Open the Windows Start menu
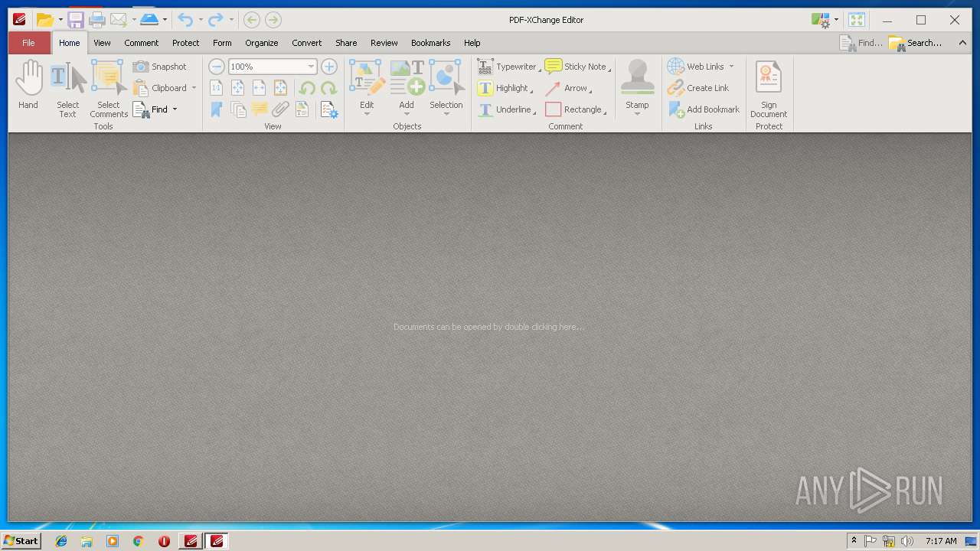The image size is (980, 551). [x=21, y=541]
